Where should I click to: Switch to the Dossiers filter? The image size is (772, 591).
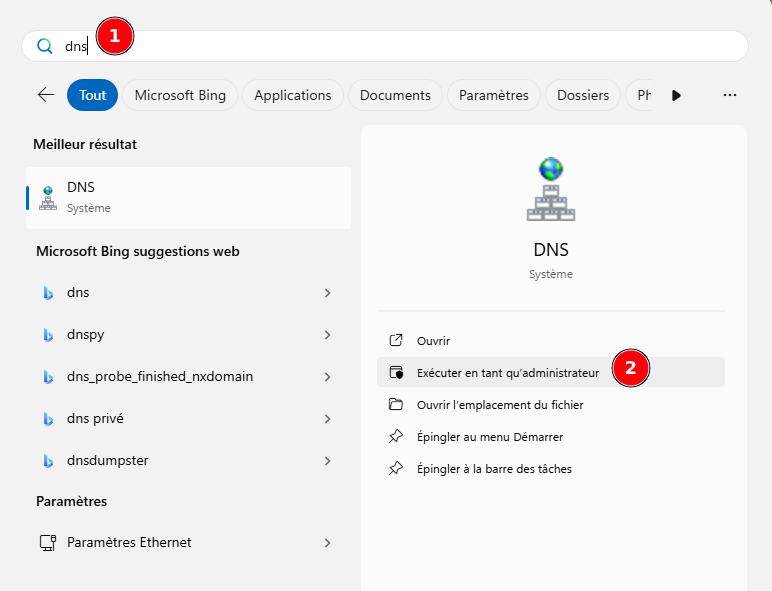(x=583, y=95)
